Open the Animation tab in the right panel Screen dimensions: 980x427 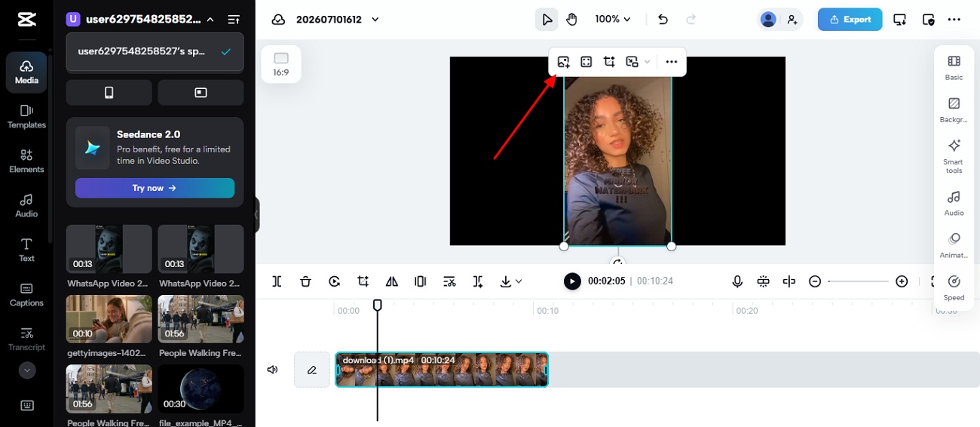954,245
